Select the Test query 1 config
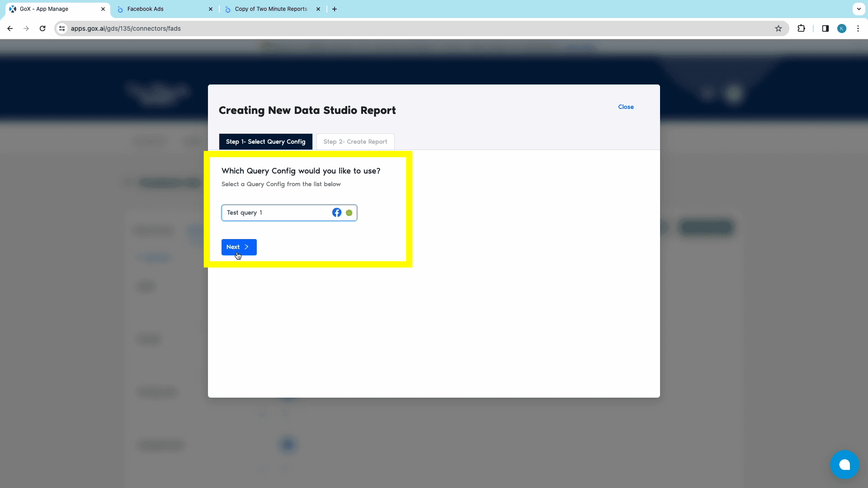868x488 pixels. coord(289,213)
